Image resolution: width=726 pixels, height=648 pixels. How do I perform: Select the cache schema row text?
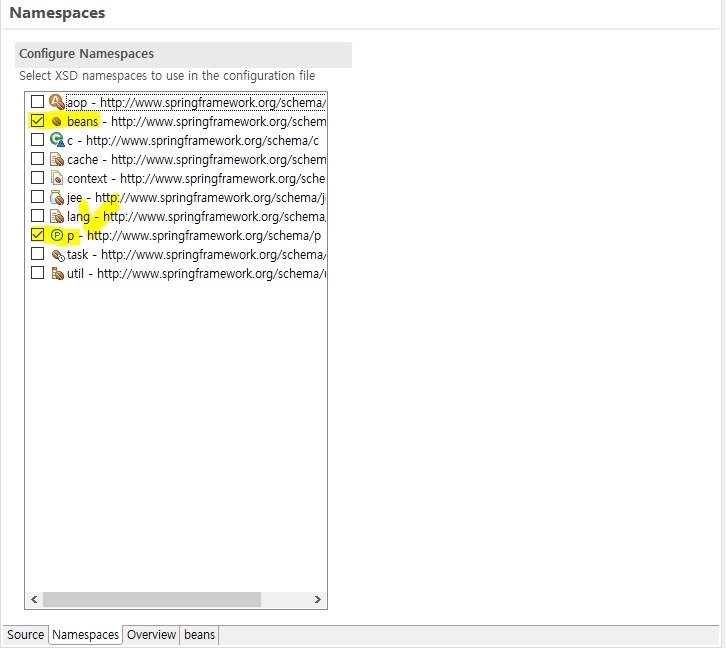[x=196, y=160]
